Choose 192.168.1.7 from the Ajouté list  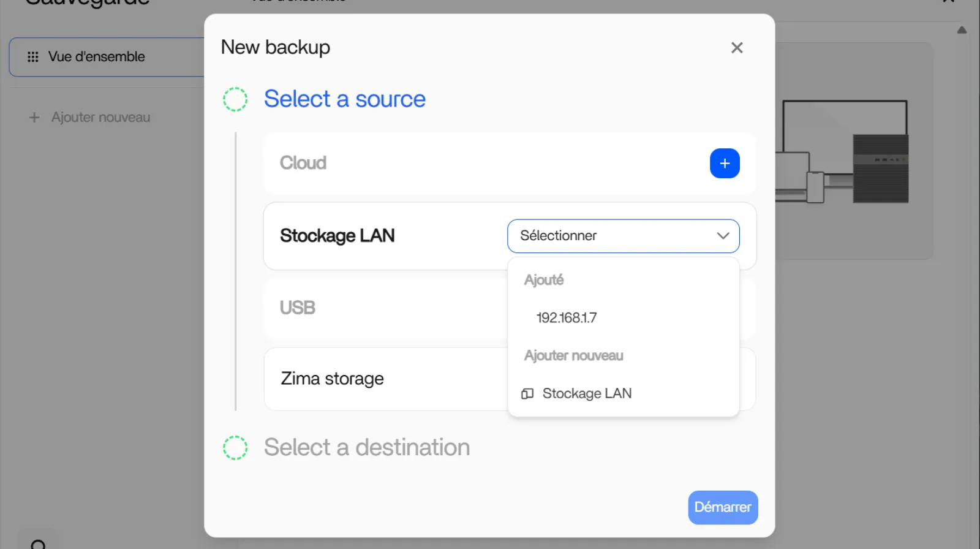click(567, 318)
